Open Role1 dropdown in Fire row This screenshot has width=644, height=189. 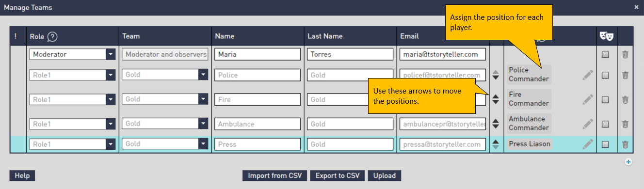111,99
